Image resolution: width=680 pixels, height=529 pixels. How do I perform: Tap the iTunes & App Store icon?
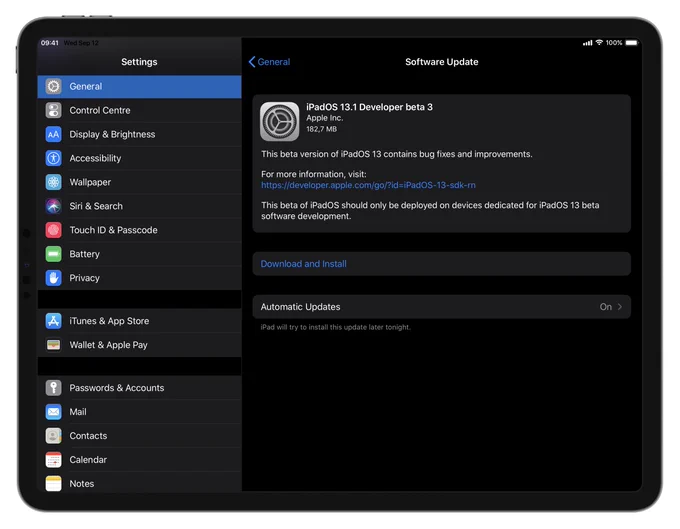(x=53, y=321)
